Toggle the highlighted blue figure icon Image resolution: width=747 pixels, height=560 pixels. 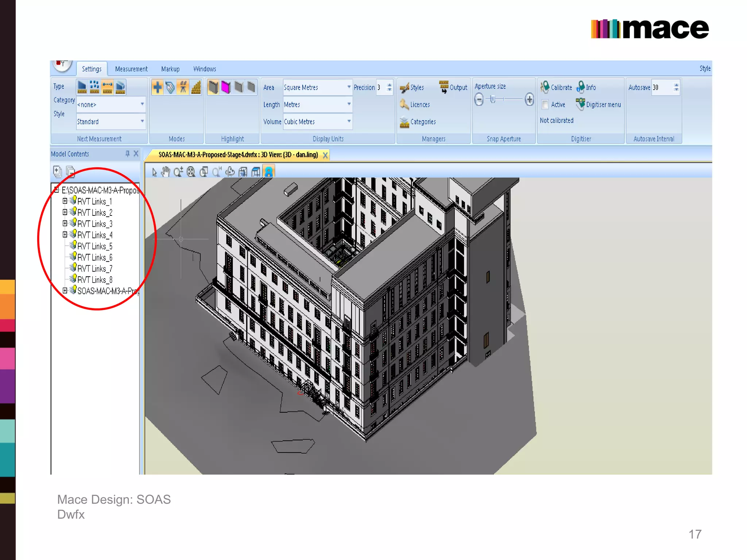pos(269,172)
